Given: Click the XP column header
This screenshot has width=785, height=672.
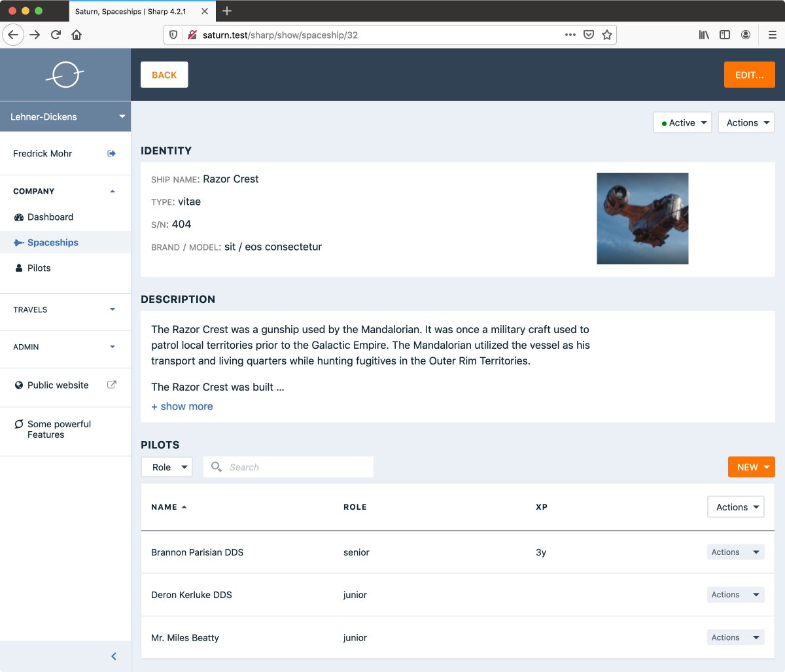Looking at the screenshot, I should 542,507.
